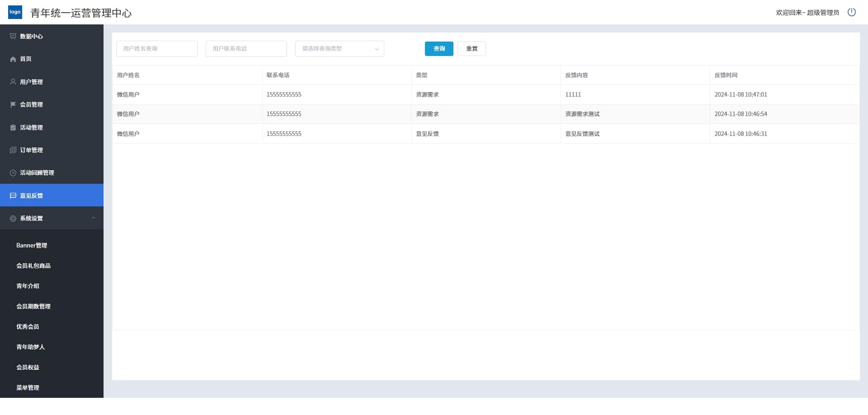
Task: Go to 首页 via its home icon
Action: pyautogui.click(x=13, y=59)
